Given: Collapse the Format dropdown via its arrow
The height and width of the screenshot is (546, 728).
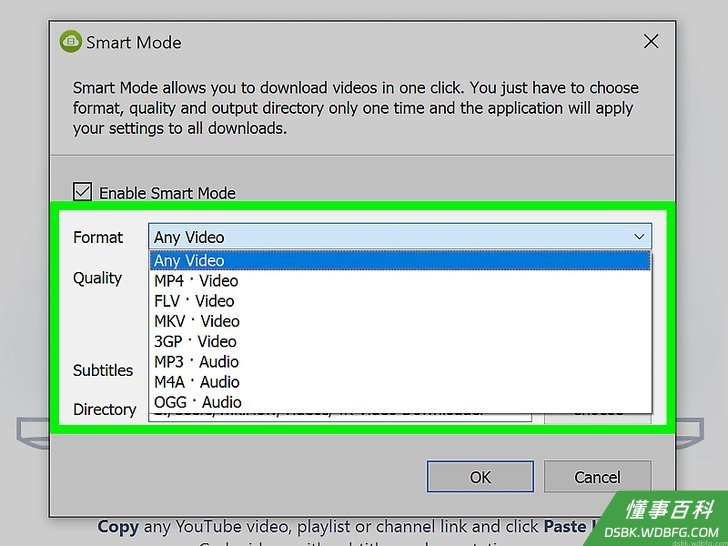Looking at the screenshot, I should tap(639, 237).
